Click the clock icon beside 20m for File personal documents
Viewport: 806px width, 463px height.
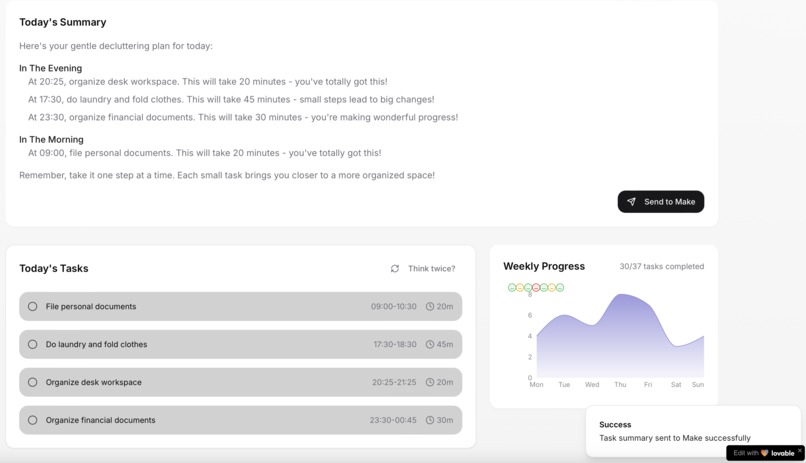tap(430, 306)
